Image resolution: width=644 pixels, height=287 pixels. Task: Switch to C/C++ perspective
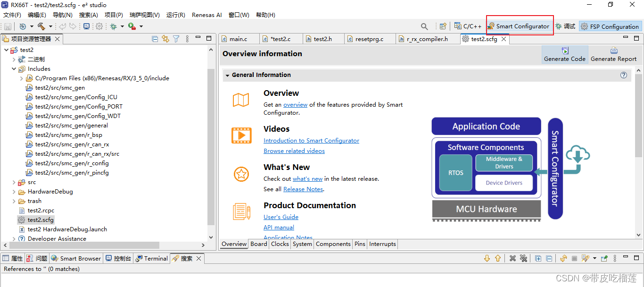(468, 26)
